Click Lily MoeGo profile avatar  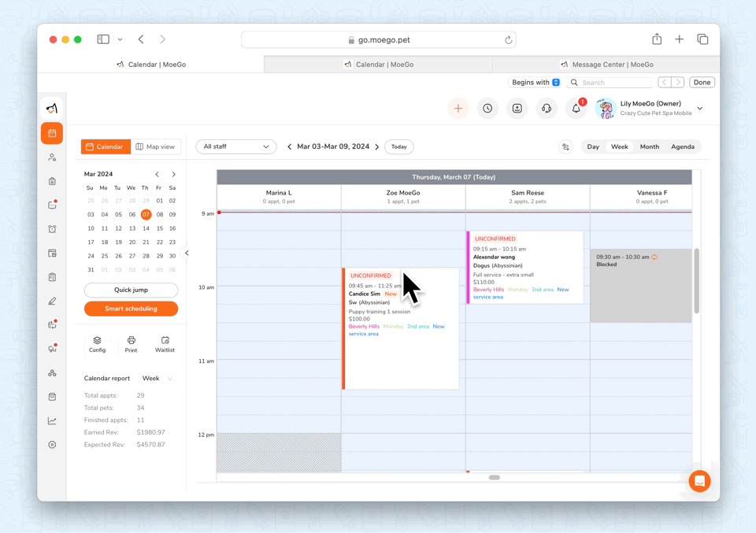(x=606, y=109)
